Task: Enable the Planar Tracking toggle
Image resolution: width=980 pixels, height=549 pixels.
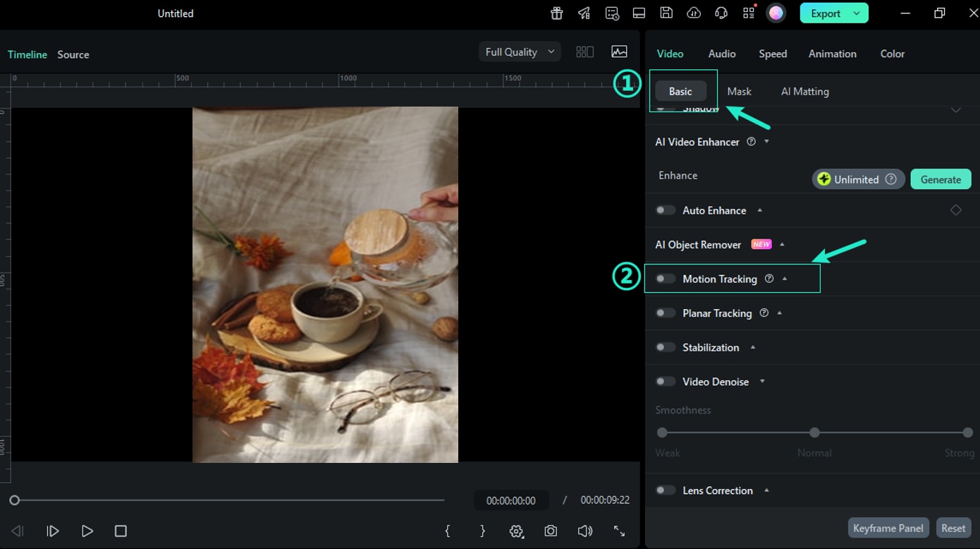Action: pos(666,313)
